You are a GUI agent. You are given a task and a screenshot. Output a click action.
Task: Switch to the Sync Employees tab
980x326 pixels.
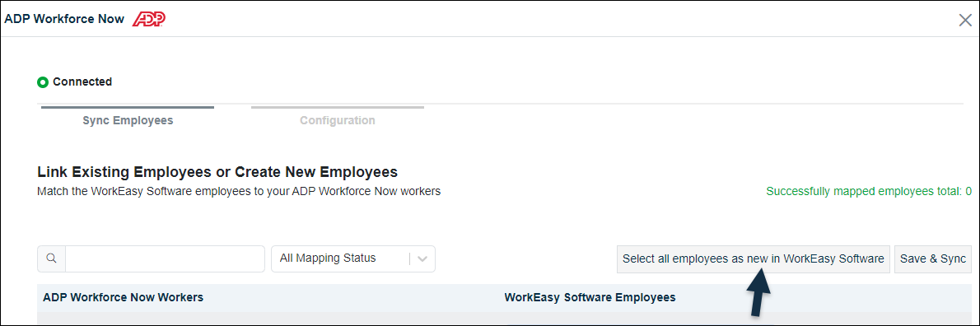point(128,120)
